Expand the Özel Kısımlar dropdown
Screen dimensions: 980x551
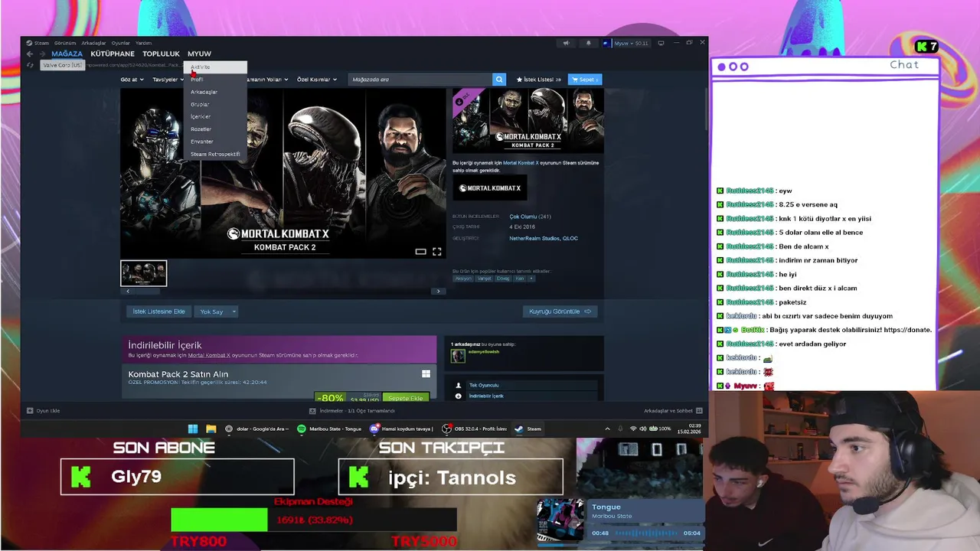316,80
